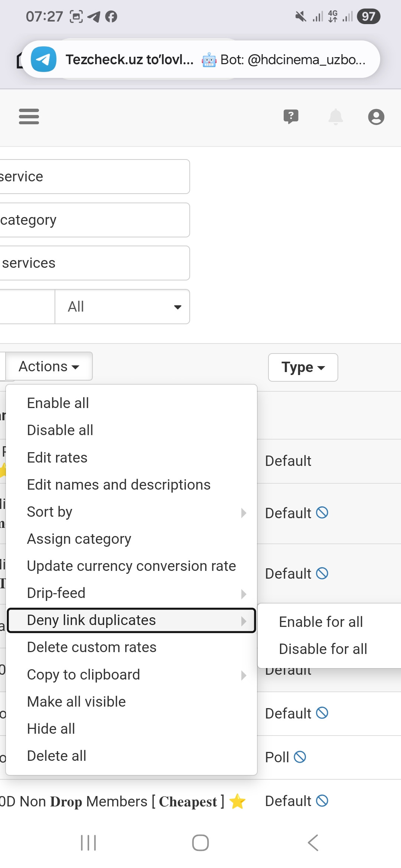Select Disable for all in submenu
The width and height of the screenshot is (401, 868).
[329, 649]
